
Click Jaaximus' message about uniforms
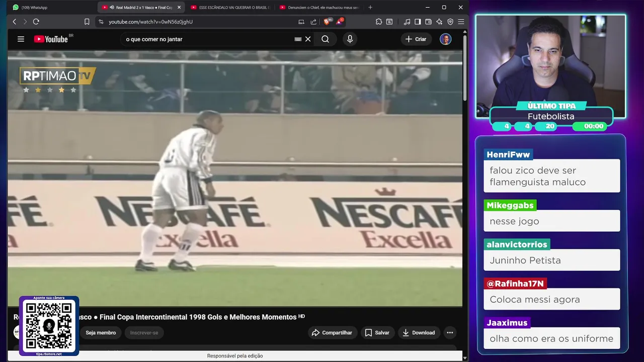click(551, 338)
